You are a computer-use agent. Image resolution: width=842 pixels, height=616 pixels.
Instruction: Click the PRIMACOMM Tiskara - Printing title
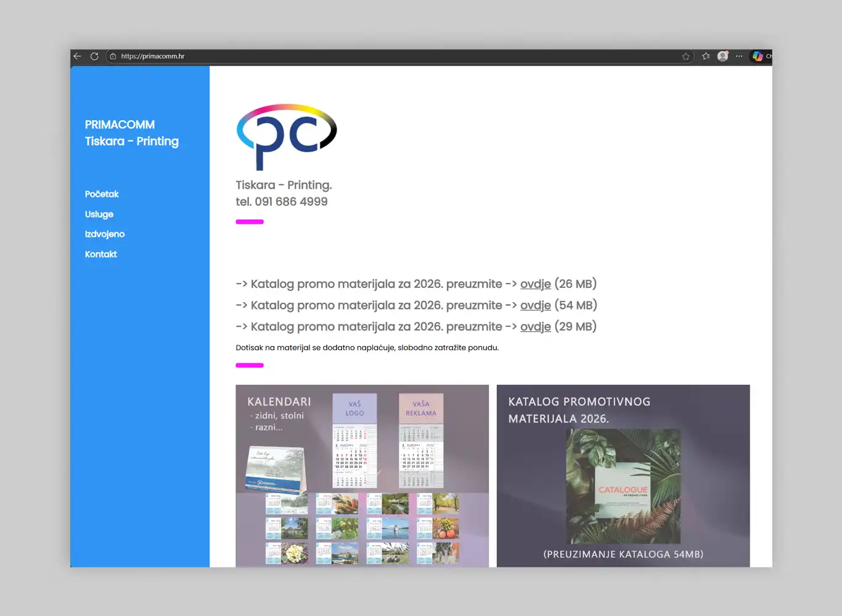132,133
